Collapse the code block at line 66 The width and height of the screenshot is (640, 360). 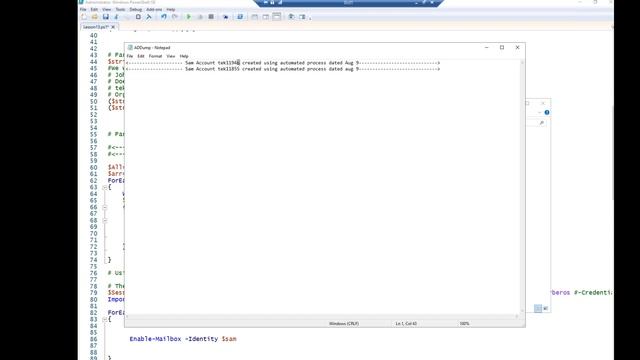(x=104, y=207)
